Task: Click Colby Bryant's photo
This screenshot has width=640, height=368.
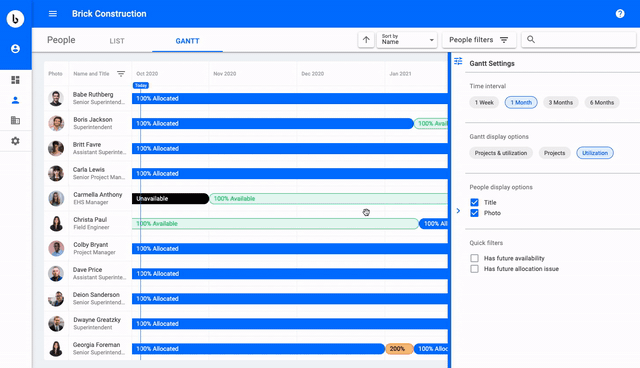Action: coord(56,248)
